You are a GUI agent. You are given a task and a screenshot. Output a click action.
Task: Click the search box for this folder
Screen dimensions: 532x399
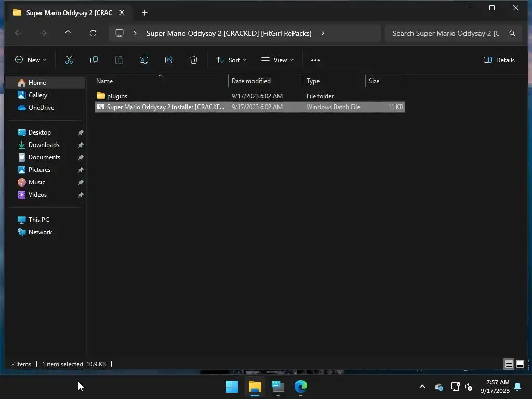pyautogui.click(x=453, y=33)
